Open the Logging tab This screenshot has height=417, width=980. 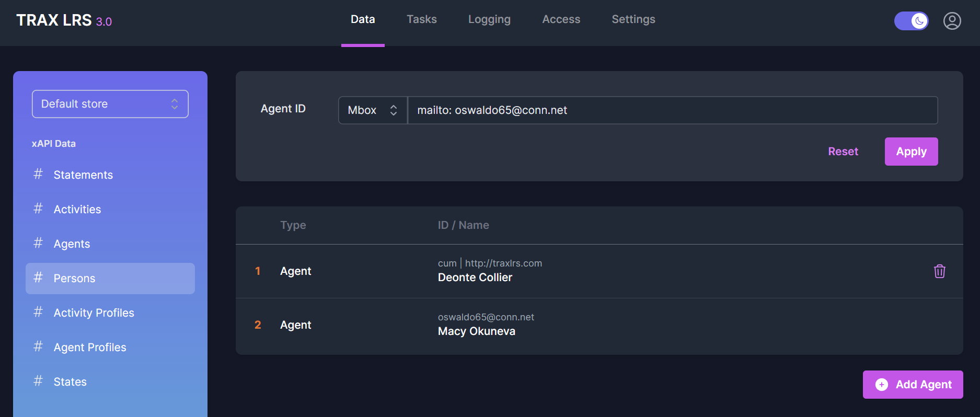pyautogui.click(x=489, y=19)
